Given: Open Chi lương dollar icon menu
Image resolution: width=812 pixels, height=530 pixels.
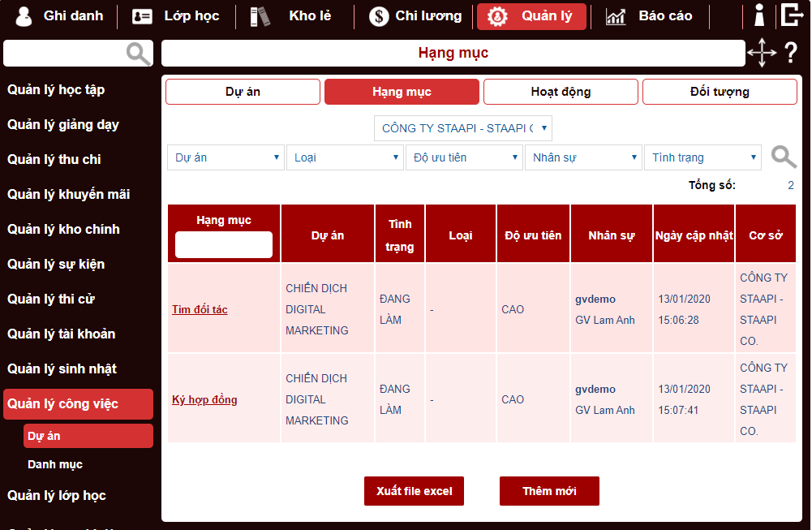Looking at the screenshot, I should [x=379, y=16].
